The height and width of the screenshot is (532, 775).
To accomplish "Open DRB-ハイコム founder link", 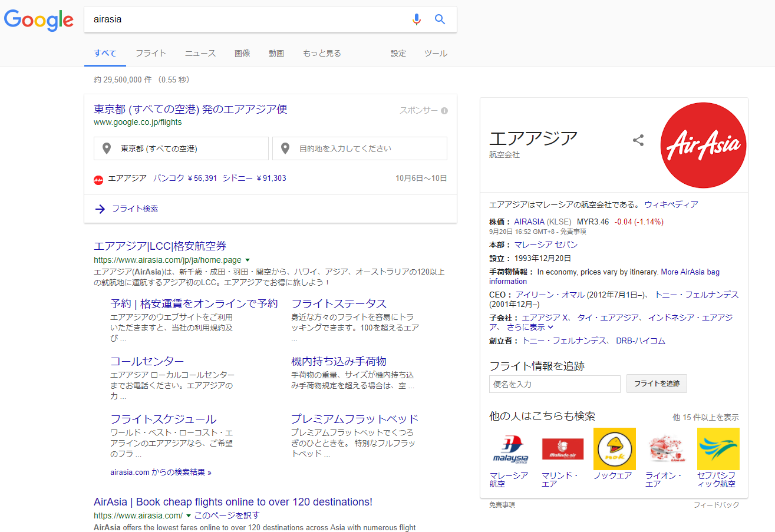I will pos(641,341).
